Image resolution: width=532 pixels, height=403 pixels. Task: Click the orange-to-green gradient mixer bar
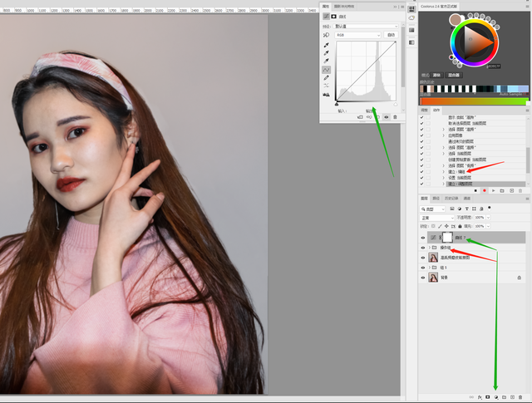473,101
